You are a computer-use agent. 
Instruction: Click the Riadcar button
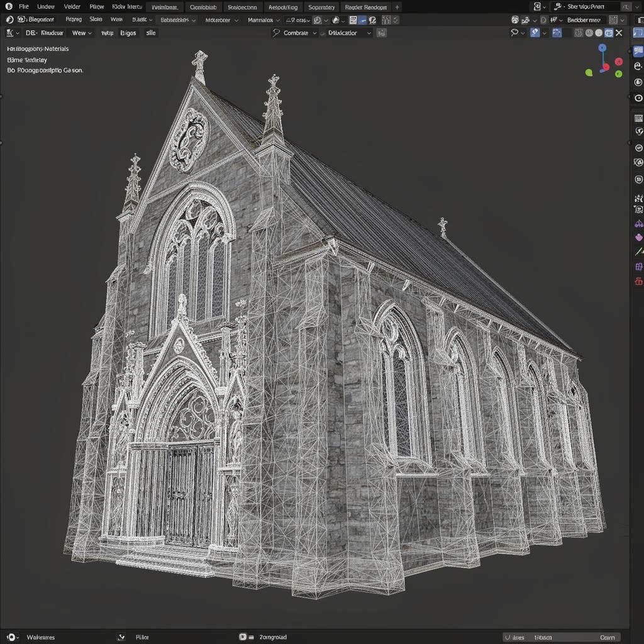coord(52,33)
